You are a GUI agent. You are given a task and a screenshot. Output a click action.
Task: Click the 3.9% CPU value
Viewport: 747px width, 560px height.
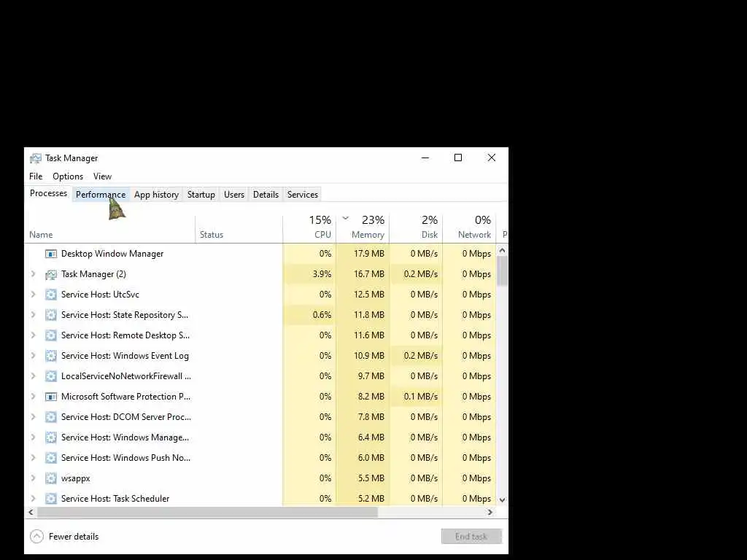(x=322, y=274)
